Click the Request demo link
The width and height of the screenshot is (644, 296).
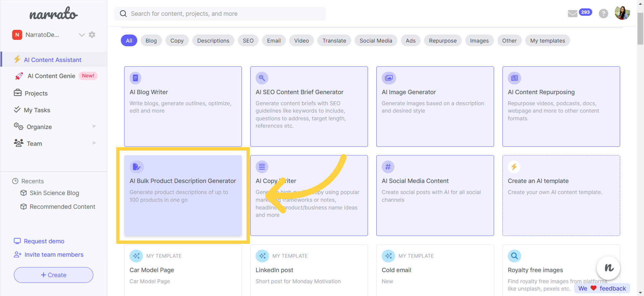(44, 241)
